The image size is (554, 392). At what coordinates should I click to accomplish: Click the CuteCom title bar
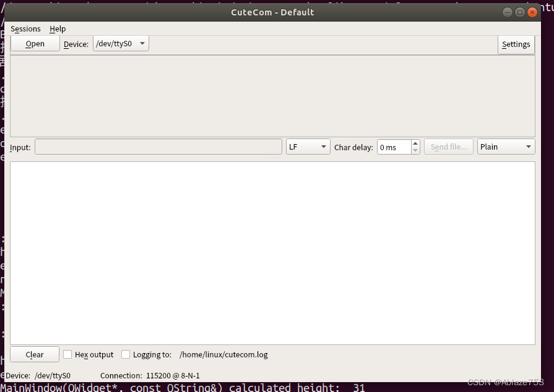point(272,12)
